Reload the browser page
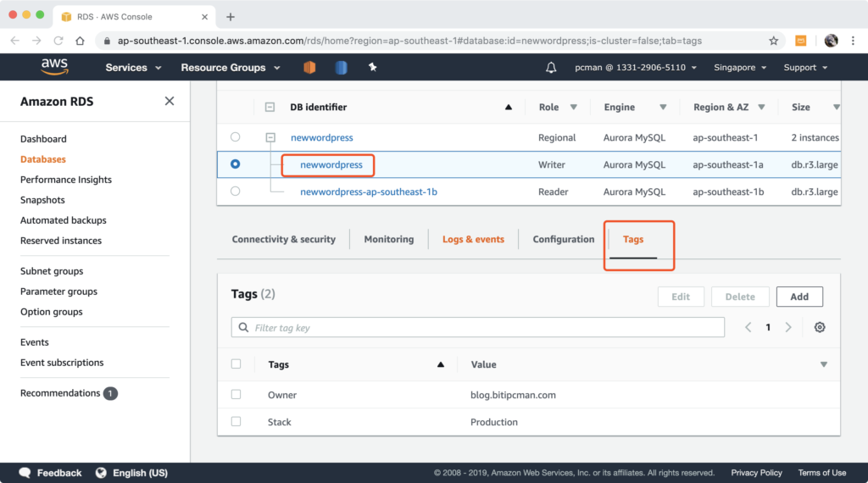Viewport: 868px width, 483px height. pyautogui.click(x=58, y=41)
